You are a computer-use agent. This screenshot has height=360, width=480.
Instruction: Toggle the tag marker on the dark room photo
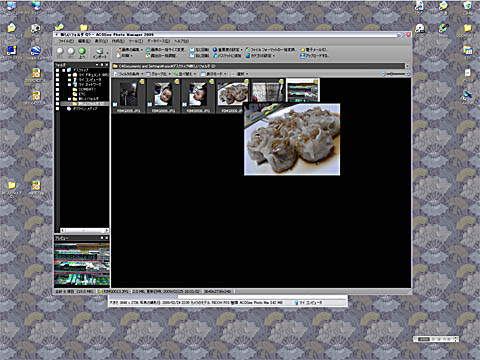pos(142,81)
